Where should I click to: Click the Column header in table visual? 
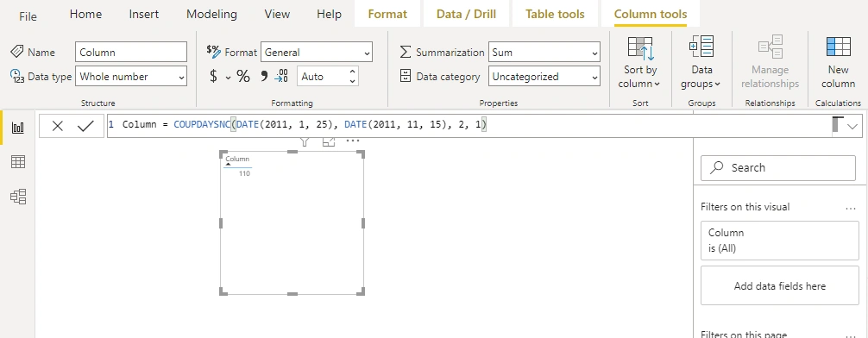237,159
